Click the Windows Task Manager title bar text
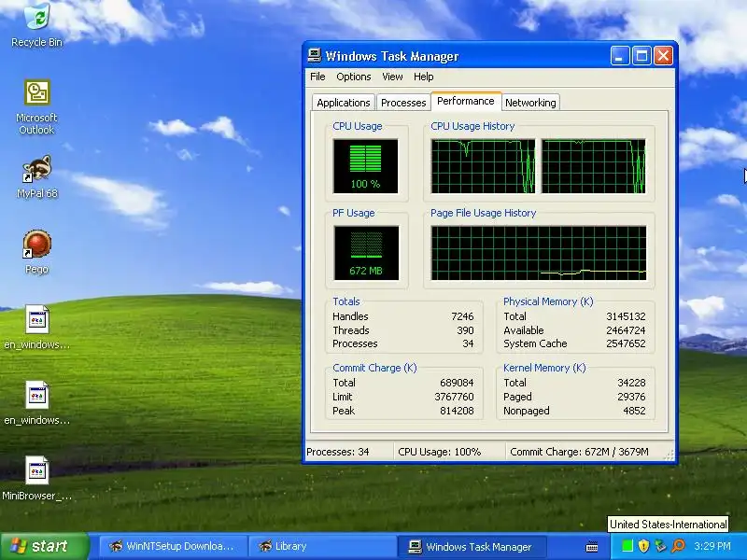The image size is (747, 560). click(x=392, y=56)
